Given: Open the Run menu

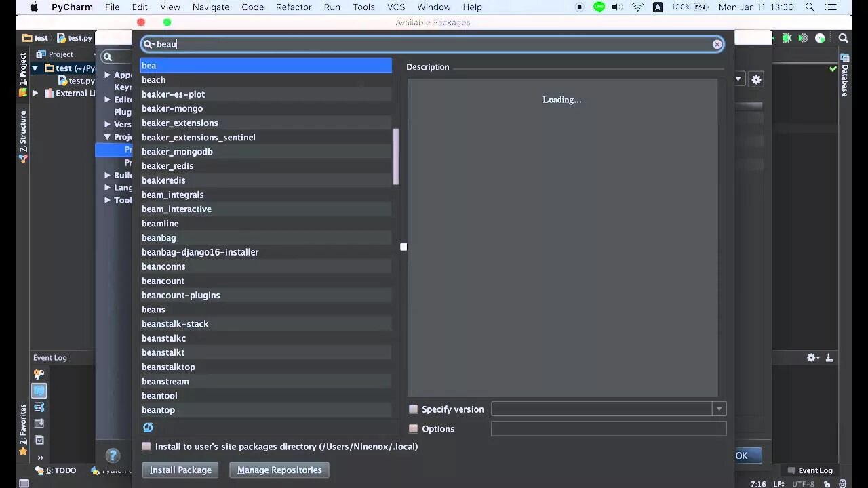Looking at the screenshot, I should point(332,7).
